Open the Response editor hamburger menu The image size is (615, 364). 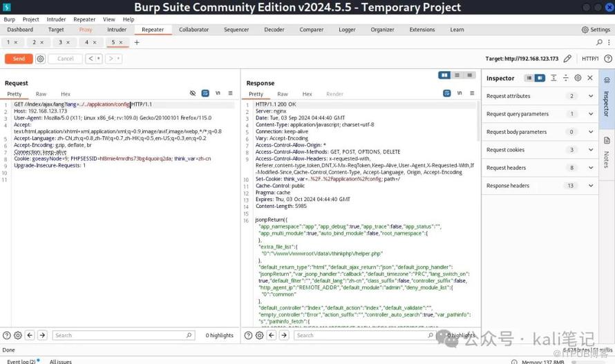tap(472, 93)
